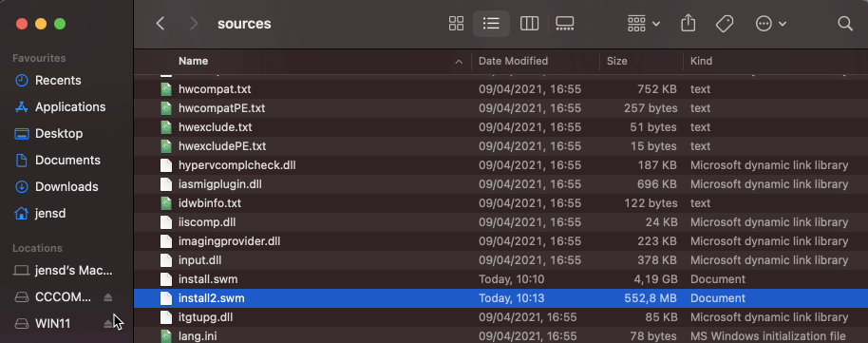Select the install.swm file row
Image resolution: width=868 pixels, height=343 pixels.
501,279
